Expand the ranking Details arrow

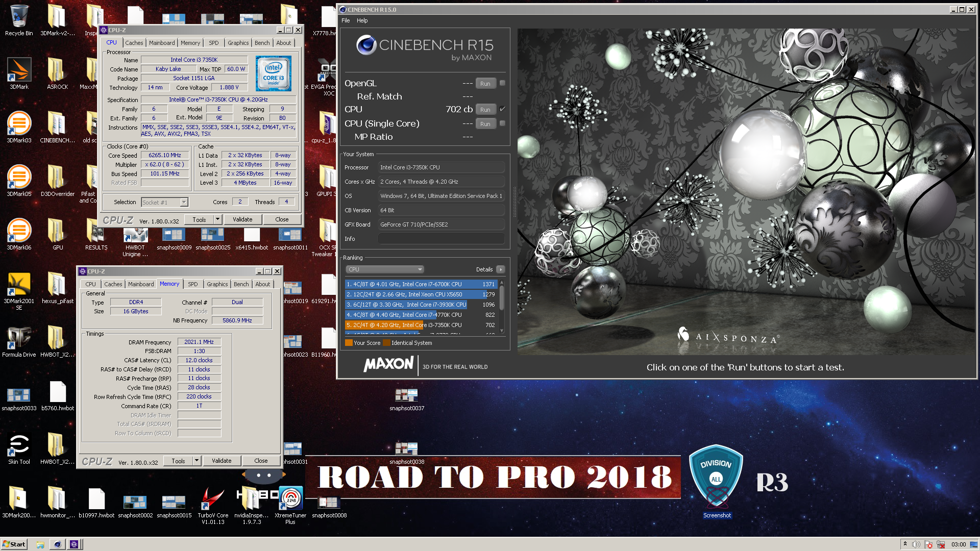500,269
